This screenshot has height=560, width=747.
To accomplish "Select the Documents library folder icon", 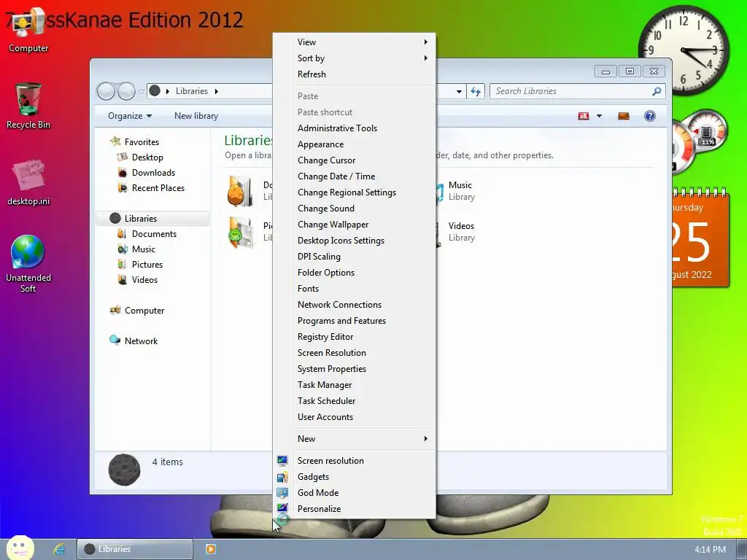I will [x=240, y=191].
